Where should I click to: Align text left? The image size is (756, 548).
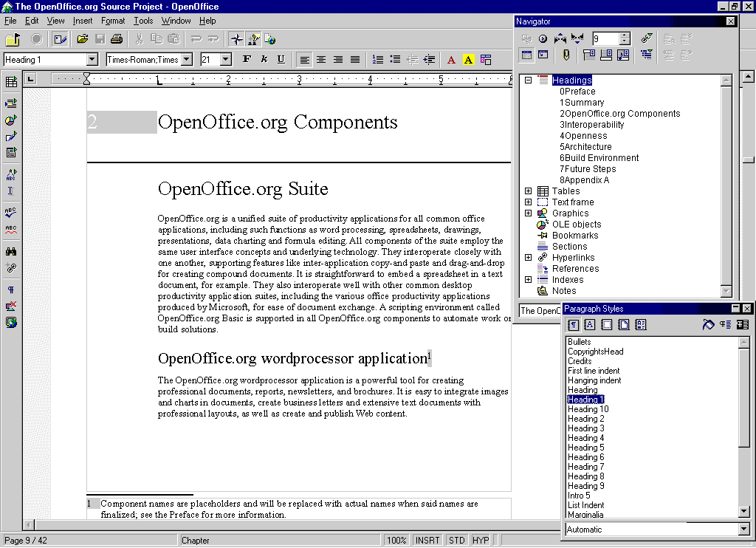303,59
